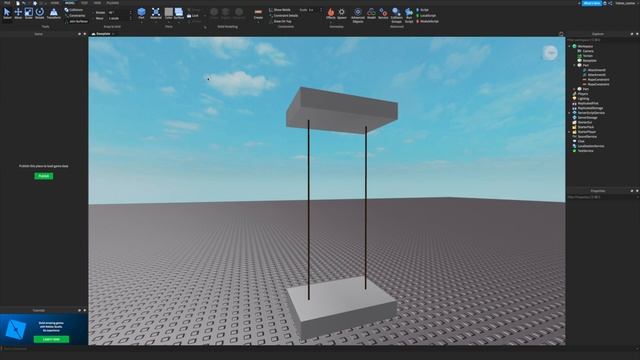Switch to the HOME ribbon tab
Screen dimensions: 640x360
(55, 3)
